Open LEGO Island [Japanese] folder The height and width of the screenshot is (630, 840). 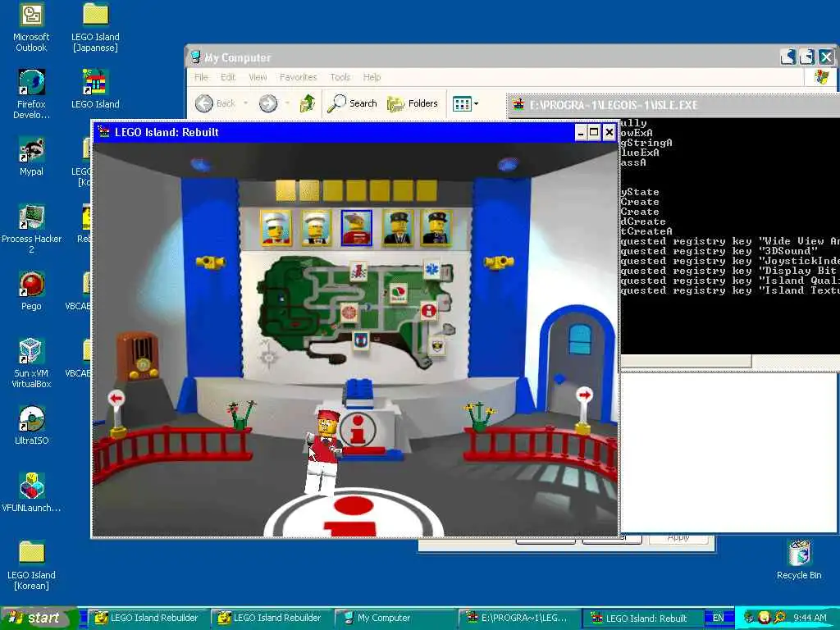95,27
